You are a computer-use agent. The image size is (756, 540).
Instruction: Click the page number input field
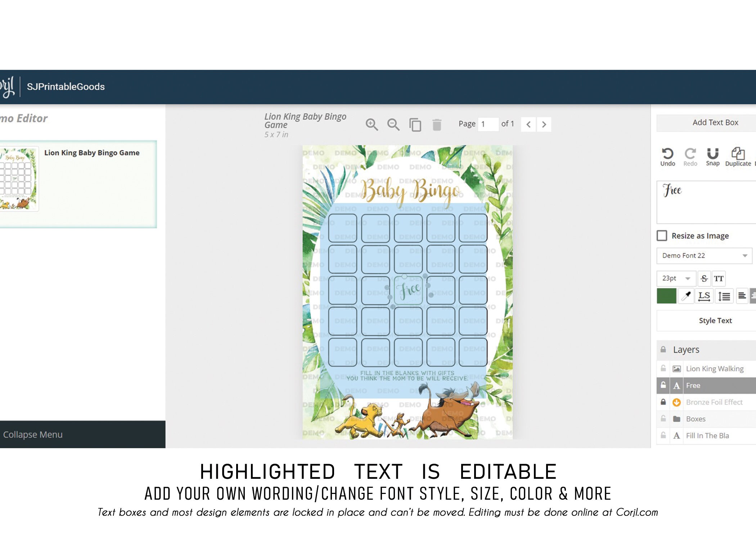tap(488, 125)
